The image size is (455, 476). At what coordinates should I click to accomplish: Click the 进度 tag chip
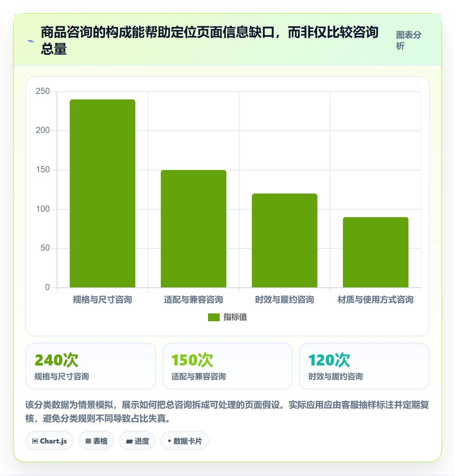pos(137,441)
